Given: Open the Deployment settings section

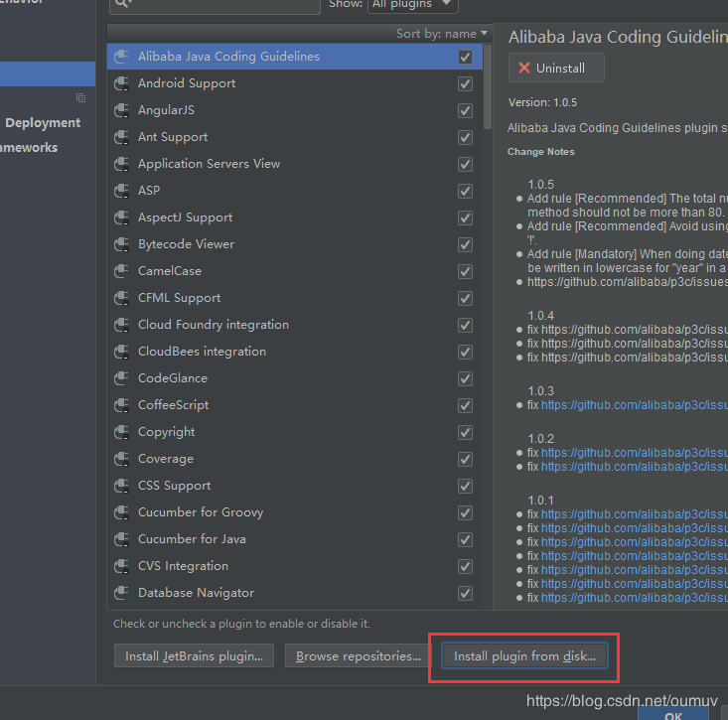Looking at the screenshot, I should tap(43, 122).
